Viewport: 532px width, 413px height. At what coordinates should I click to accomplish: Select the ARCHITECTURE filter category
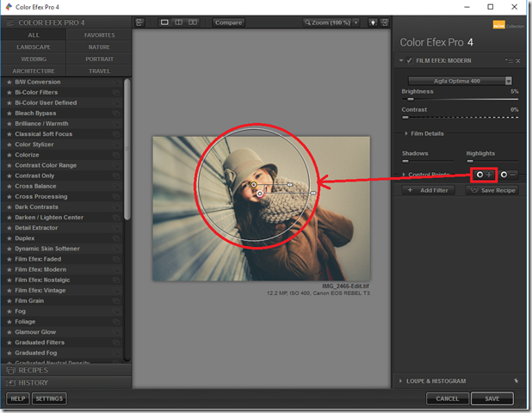click(x=34, y=71)
